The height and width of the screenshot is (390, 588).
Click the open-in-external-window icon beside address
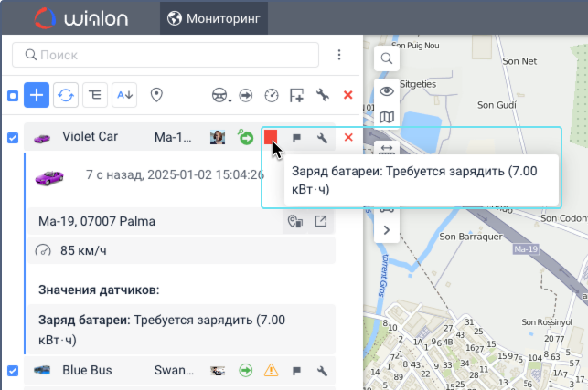pyautogui.click(x=321, y=221)
